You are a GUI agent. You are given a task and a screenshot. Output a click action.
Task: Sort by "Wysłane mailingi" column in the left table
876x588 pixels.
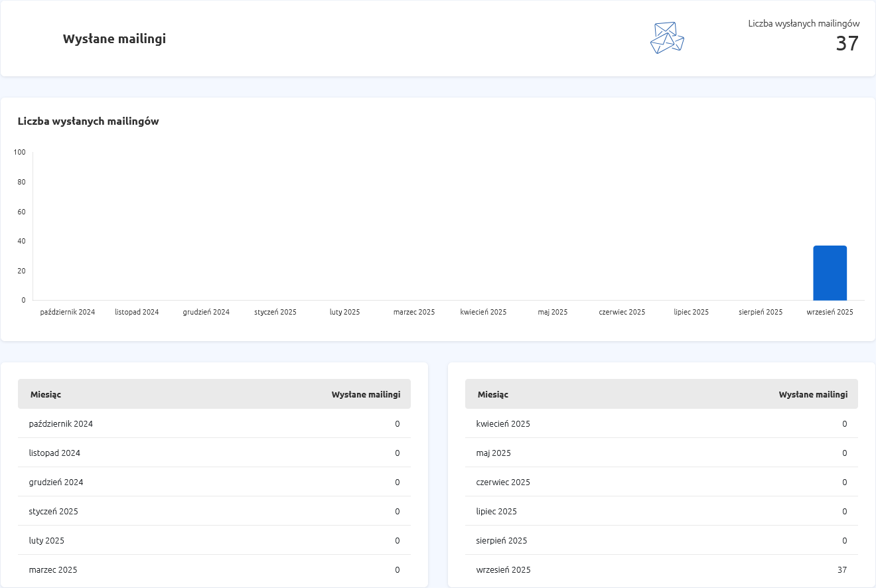tap(366, 394)
